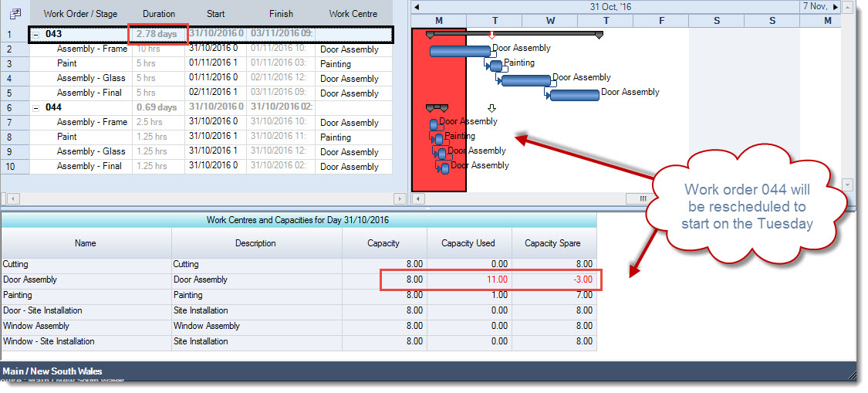Viewport: 868px width, 393px height.
Task: Click the Capacity Spare column header
Action: pos(553,242)
